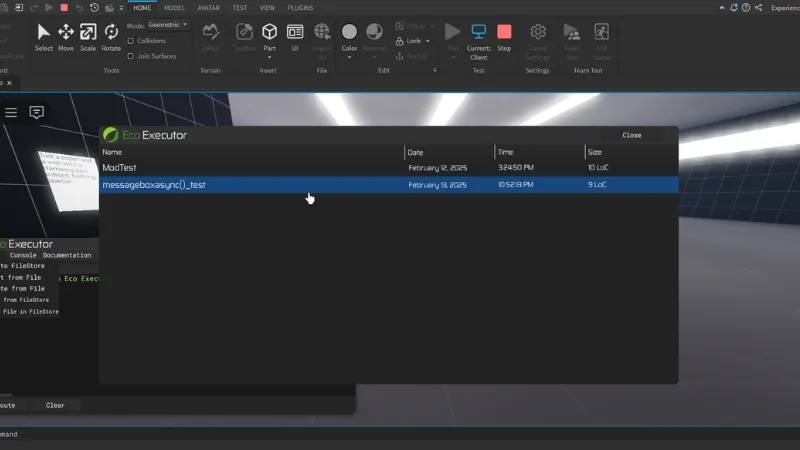Switch to the MODEL ribbon tab
800x450 pixels.
[x=174, y=8]
